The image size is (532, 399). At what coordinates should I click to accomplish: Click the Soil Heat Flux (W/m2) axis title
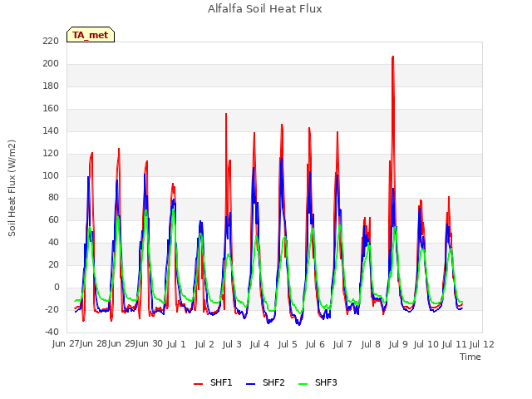pyautogui.click(x=12, y=188)
